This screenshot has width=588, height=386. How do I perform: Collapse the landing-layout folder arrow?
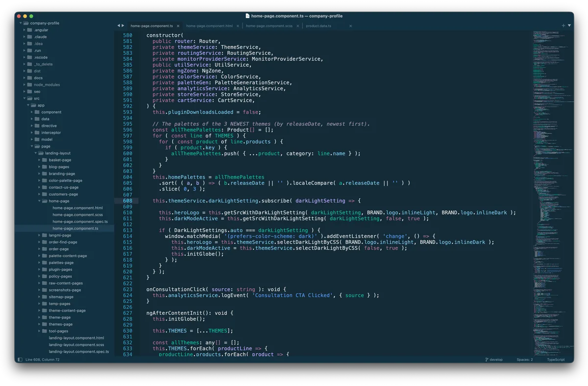(x=36, y=153)
